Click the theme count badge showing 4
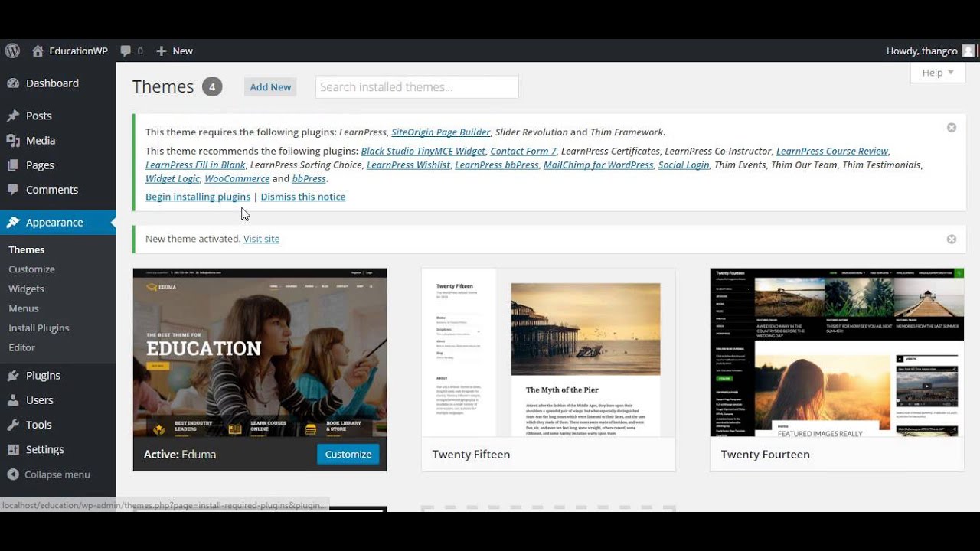This screenshot has height=551, width=980. click(x=212, y=86)
